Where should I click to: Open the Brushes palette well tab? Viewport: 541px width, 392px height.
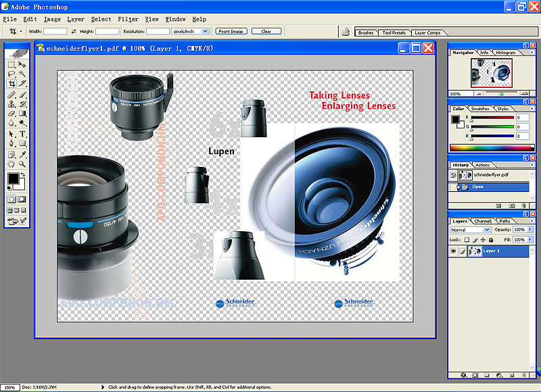[x=366, y=32]
